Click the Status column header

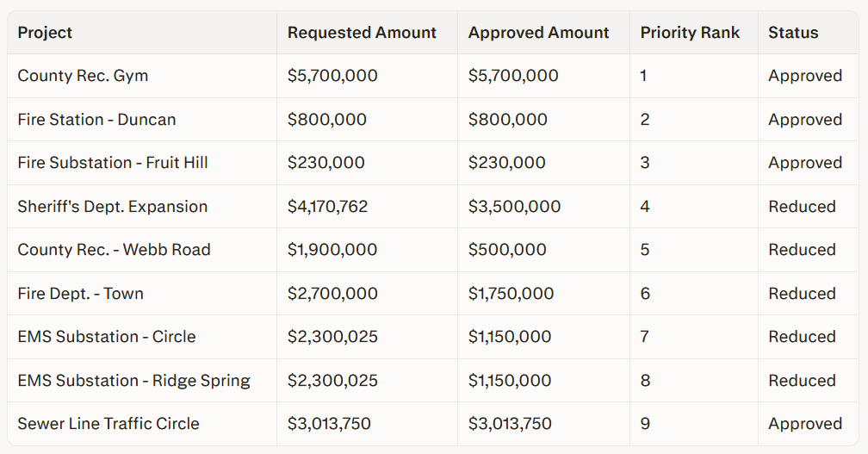click(x=793, y=33)
